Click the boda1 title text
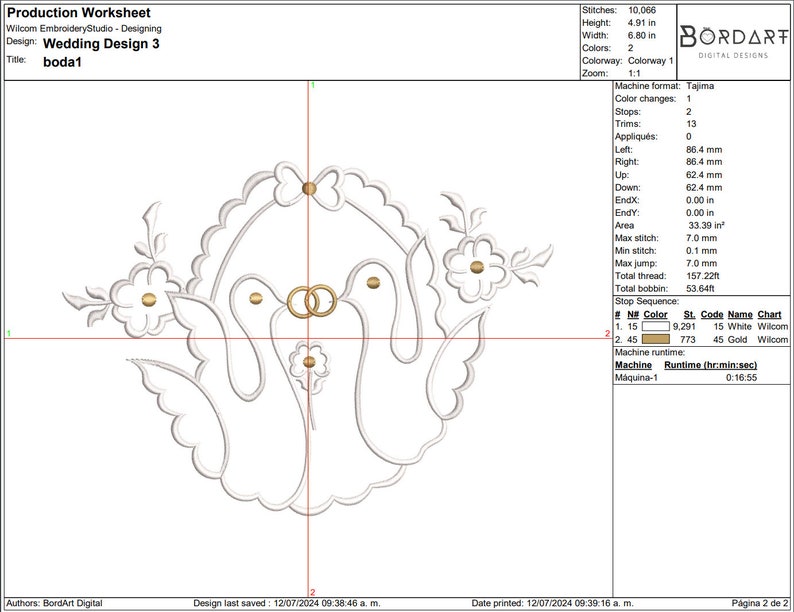Screen dimensions: 794x612 pos(62,62)
